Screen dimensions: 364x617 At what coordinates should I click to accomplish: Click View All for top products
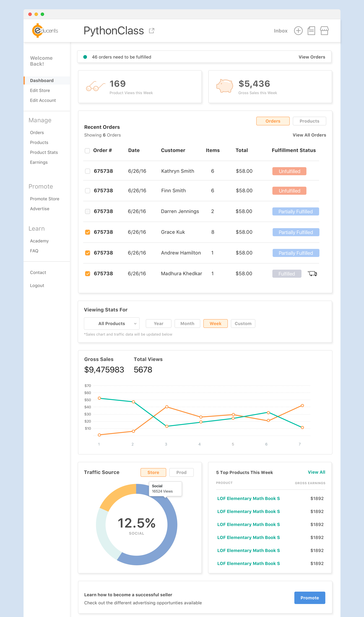point(316,472)
